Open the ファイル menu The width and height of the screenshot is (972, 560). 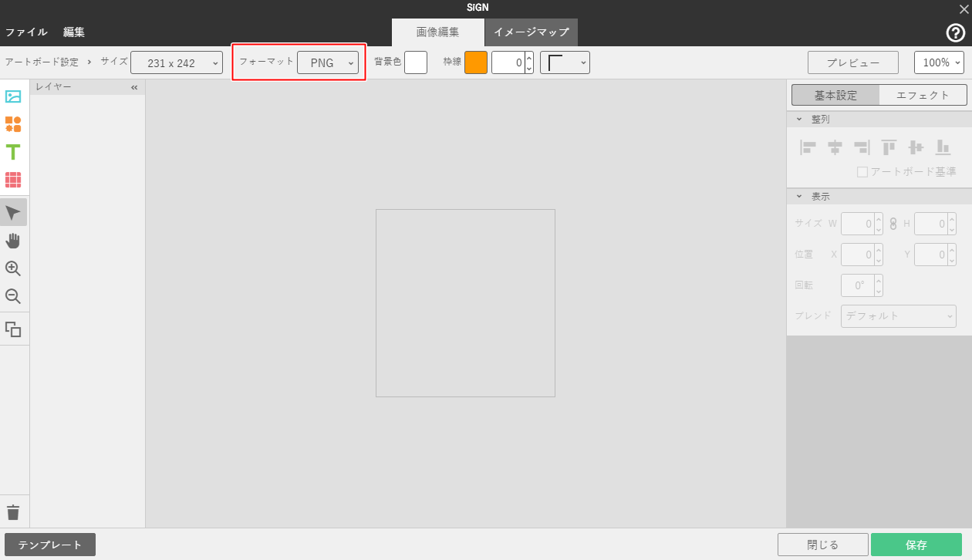pos(26,32)
